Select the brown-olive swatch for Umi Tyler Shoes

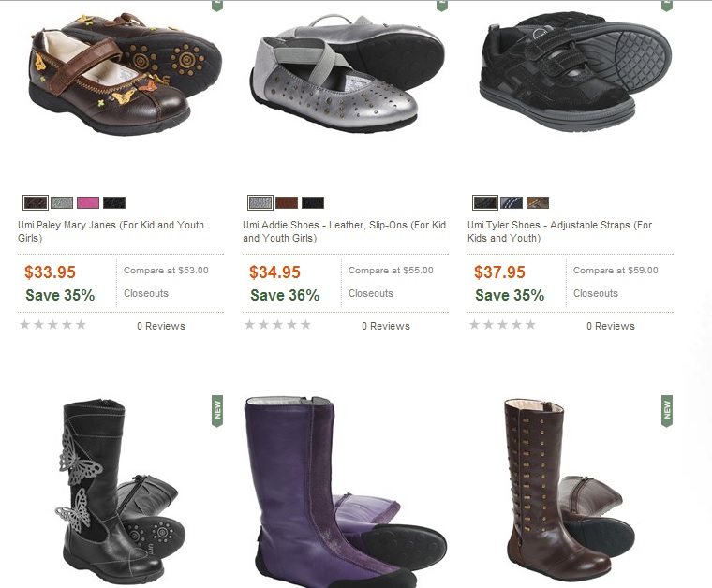pos(538,202)
